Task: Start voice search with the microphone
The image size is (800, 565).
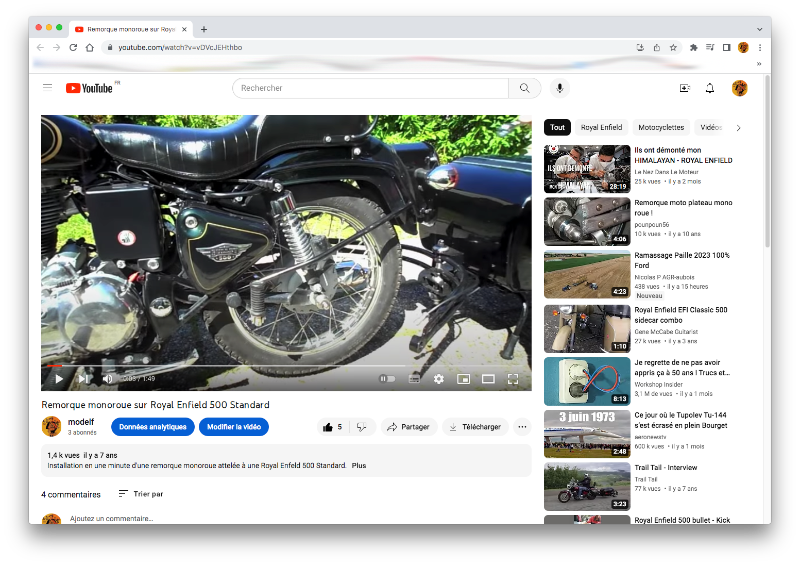Action: pos(559,88)
